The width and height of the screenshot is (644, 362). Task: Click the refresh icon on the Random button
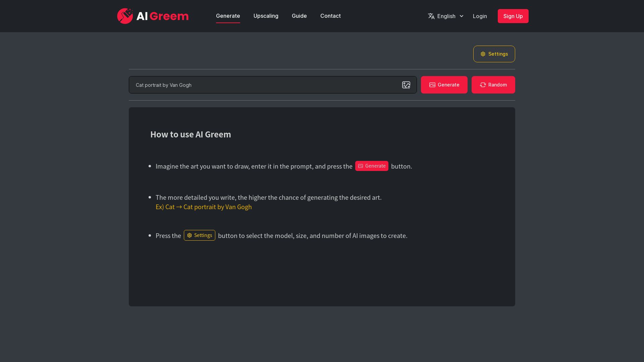pyautogui.click(x=483, y=85)
